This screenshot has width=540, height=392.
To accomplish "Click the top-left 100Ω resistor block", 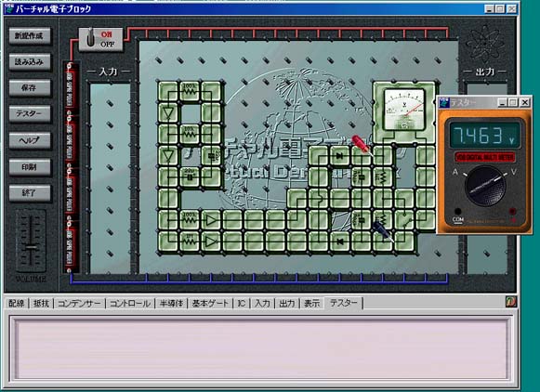I will (x=189, y=91).
